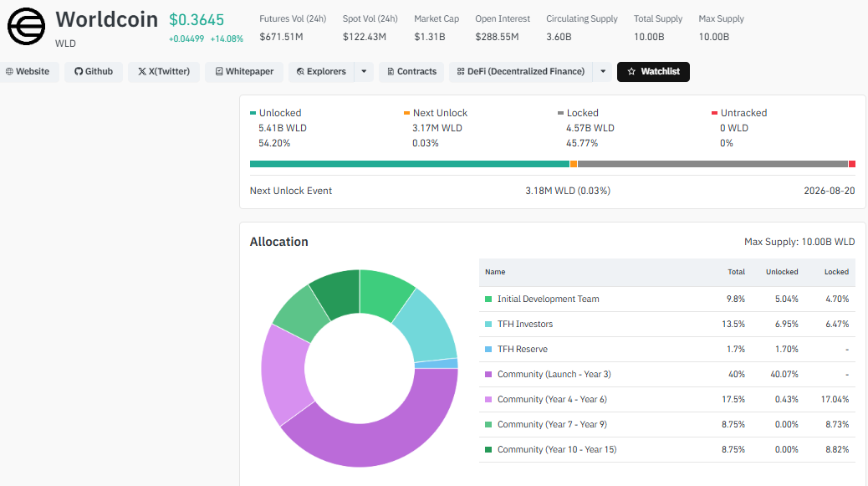Screen dimensions: 868x486
Task: Open the Website link
Action: click(x=28, y=71)
